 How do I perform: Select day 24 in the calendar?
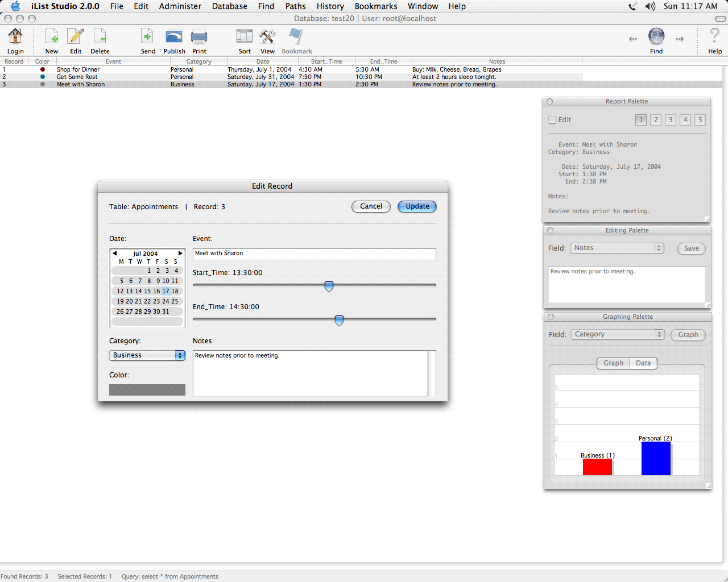tap(166, 301)
